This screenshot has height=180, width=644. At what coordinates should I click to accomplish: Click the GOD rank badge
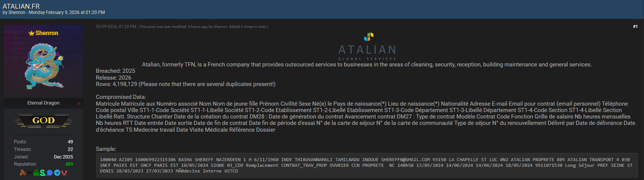tap(43, 120)
